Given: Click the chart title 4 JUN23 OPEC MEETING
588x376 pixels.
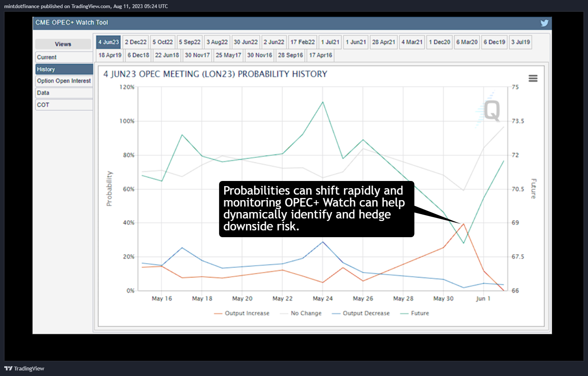Looking at the screenshot, I should (215, 74).
